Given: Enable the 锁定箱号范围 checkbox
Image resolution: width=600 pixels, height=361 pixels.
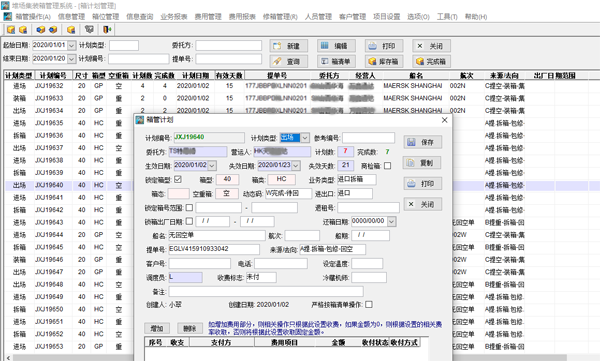Looking at the screenshot, I should [x=189, y=207].
